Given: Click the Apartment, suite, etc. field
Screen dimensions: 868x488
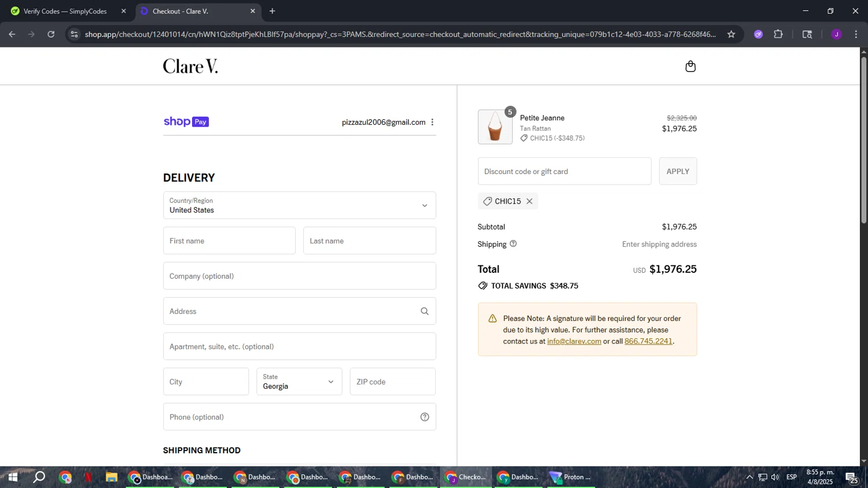Looking at the screenshot, I should [x=299, y=346].
